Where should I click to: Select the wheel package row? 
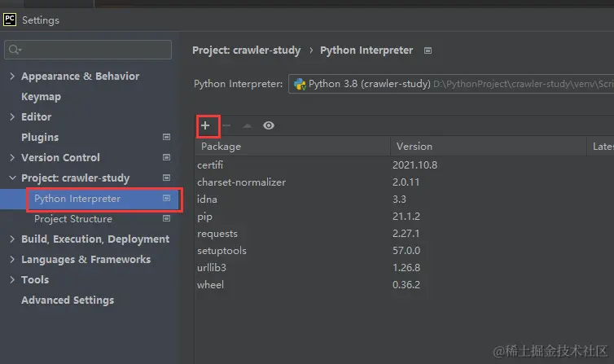pyautogui.click(x=404, y=284)
